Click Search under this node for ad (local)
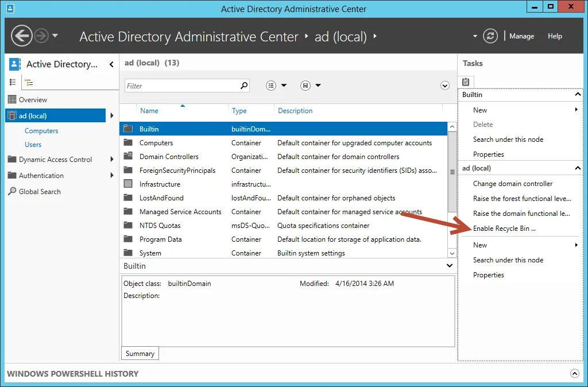This screenshot has height=387, width=588. tap(508, 260)
